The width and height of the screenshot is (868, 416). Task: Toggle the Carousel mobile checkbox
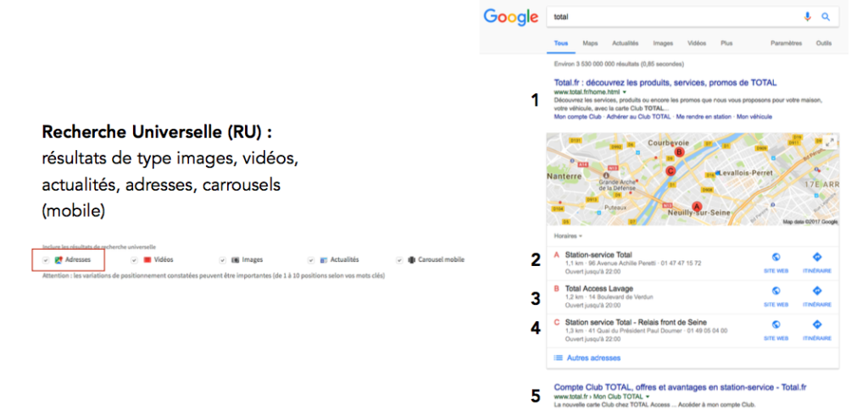click(x=400, y=259)
